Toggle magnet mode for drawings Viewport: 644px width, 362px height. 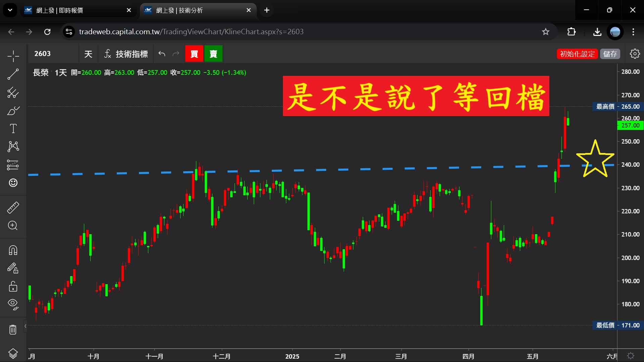point(13,250)
